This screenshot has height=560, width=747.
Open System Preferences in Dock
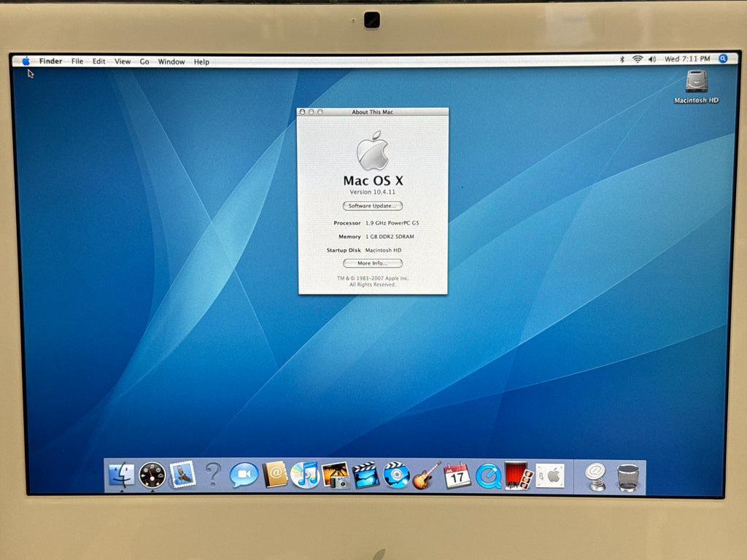point(550,475)
